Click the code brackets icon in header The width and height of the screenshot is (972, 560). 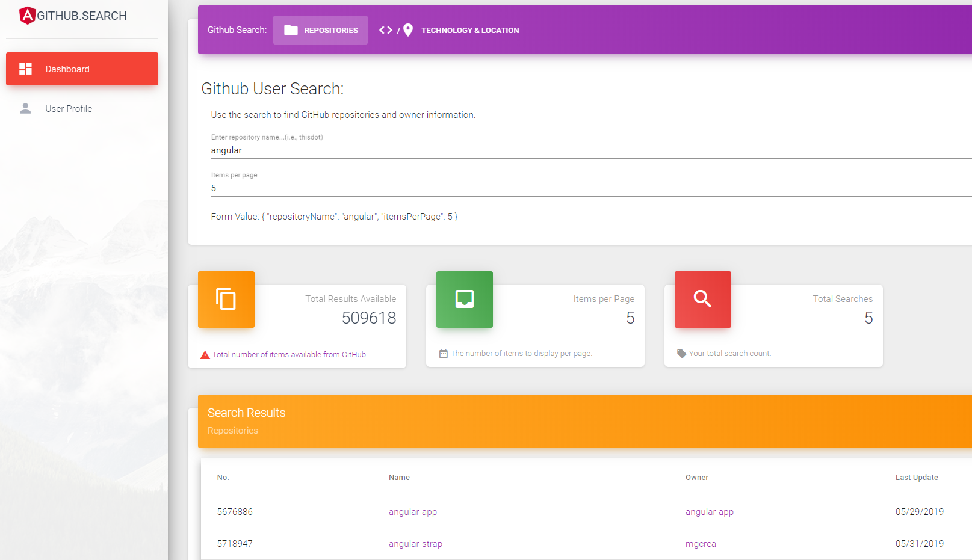pos(386,30)
